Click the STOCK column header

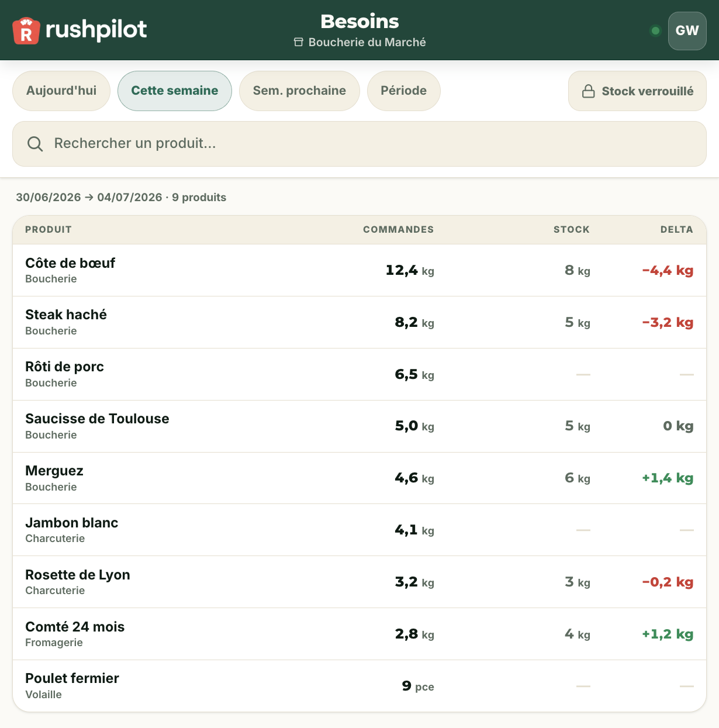(x=572, y=229)
